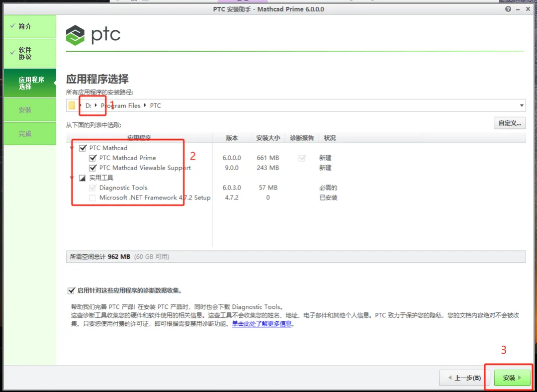Click the 所需空间总计 962 MB summary bar

(x=296, y=257)
